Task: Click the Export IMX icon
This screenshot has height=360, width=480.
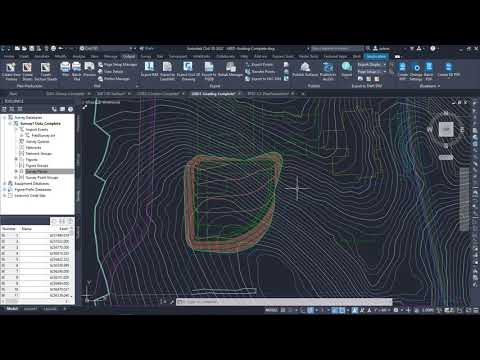Action: [149, 67]
